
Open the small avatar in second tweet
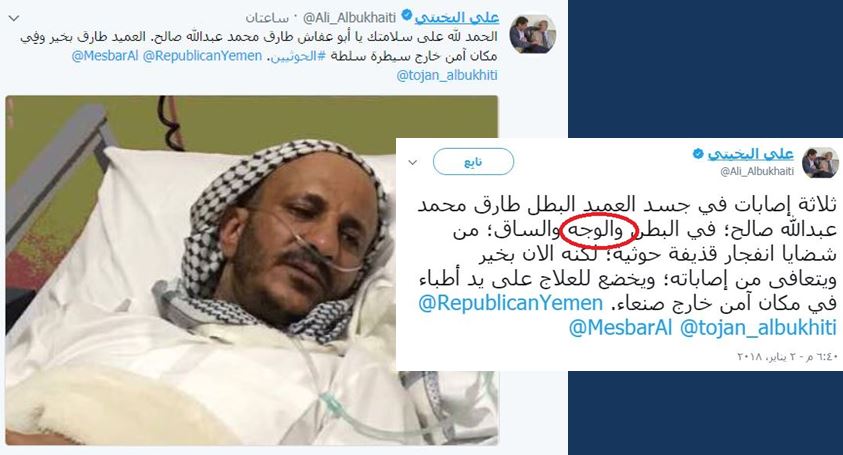pyautogui.click(x=820, y=162)
